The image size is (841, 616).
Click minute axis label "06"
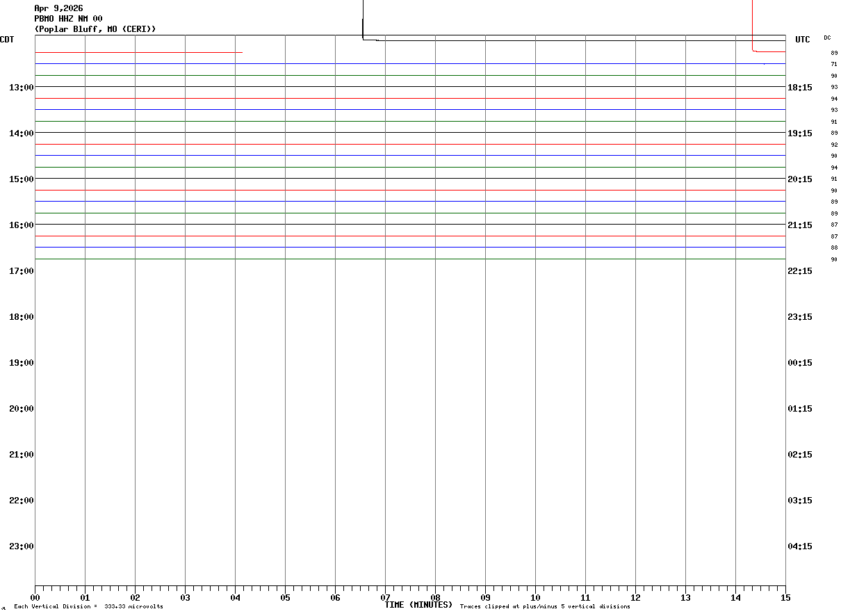335,597
